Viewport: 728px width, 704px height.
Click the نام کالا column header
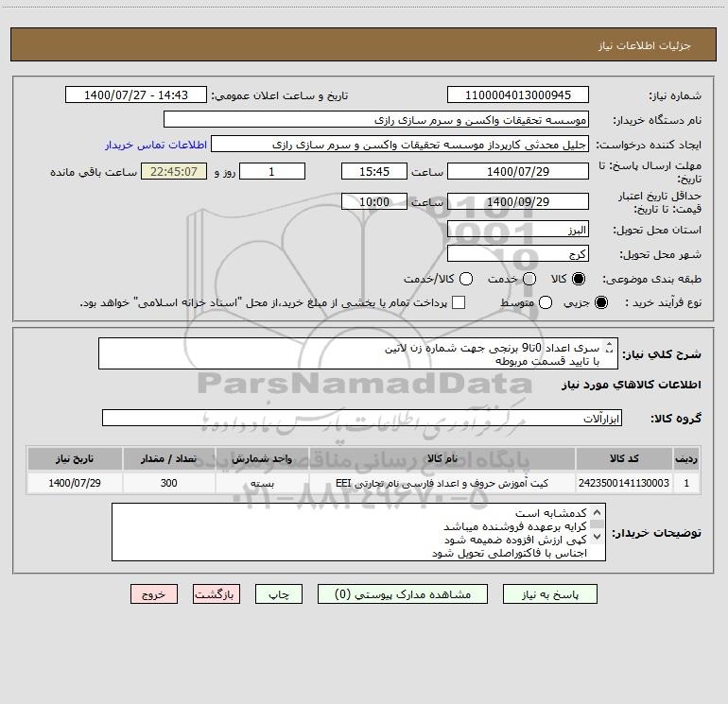click(442, 458)
